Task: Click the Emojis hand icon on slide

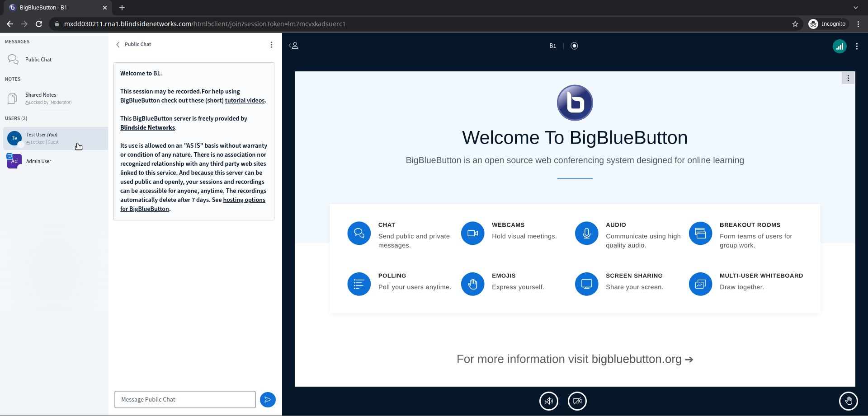Action: [x=473, y=284]
